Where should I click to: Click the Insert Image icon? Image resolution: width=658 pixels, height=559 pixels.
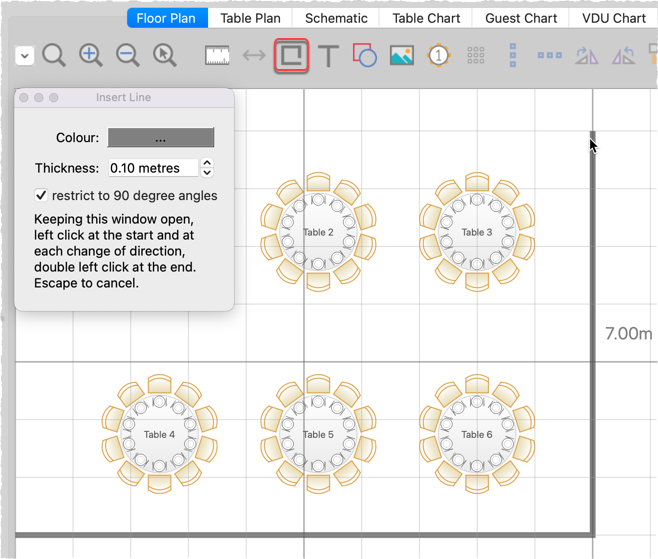[401, 55]
